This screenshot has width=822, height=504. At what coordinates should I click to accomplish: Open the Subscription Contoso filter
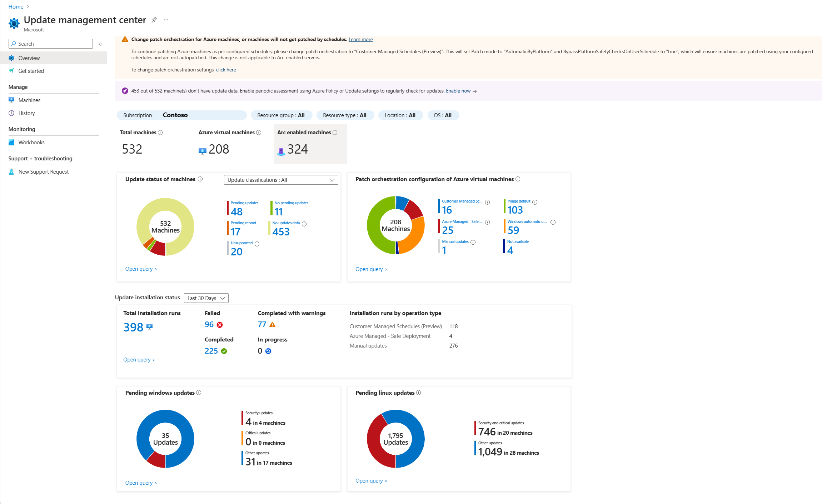pos(181,115)
